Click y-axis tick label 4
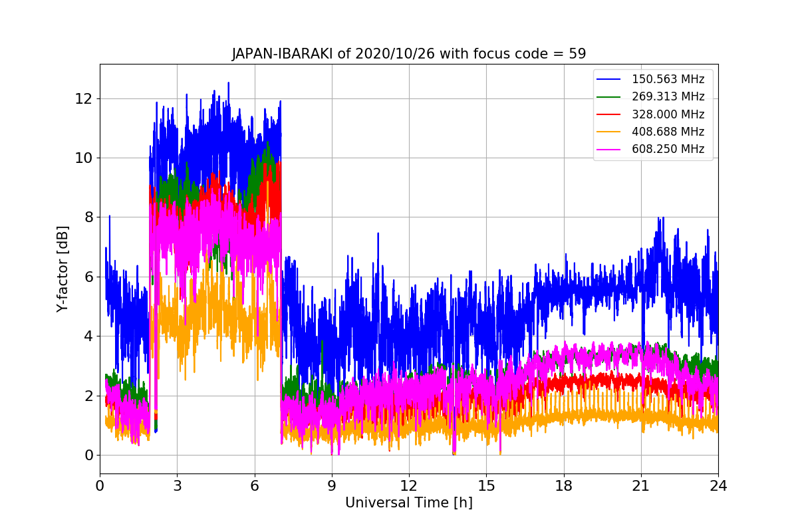Screen dimensions: 798x532 [x=88, y=336]
